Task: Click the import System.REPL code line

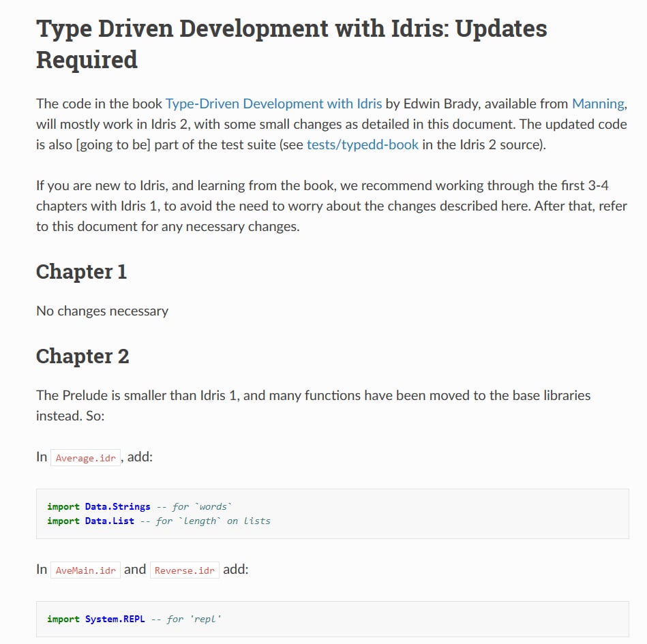Action: click(134, 619)
